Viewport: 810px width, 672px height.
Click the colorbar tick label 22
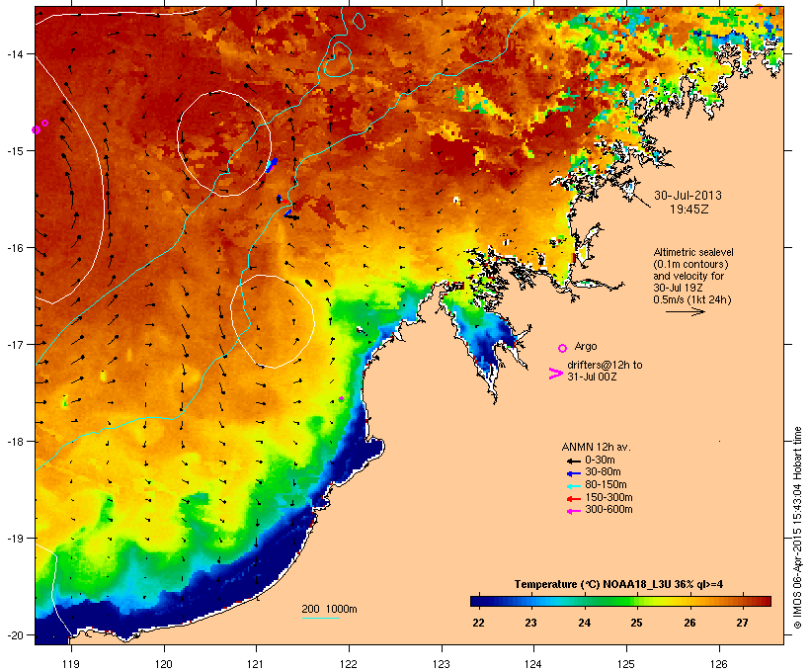coord(478,623)
